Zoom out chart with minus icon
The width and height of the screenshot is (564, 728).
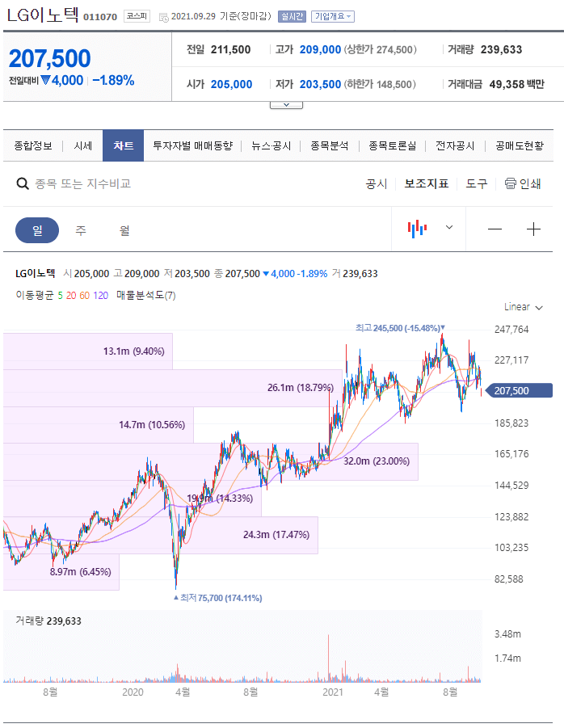click(x=495, y=229)
